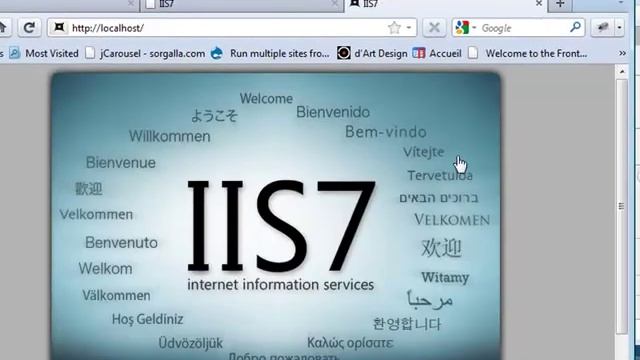
Task: Click the Welcome to the Front page icon
Action: click(x=473, y=53)
